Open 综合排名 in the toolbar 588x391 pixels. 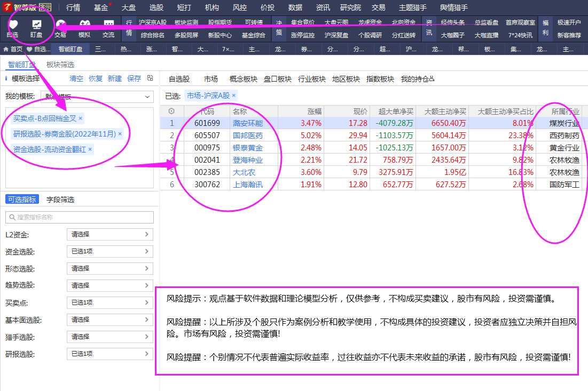pyautogui.click(x=153, y=36)
